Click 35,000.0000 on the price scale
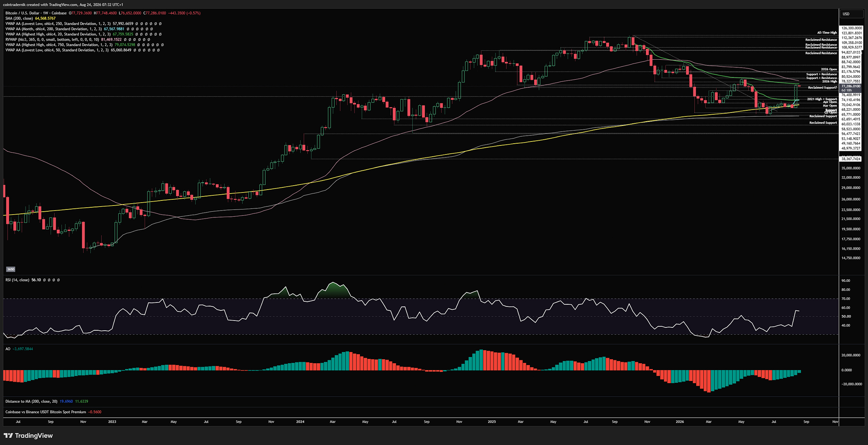868x445 pixels. coord(851,168)
